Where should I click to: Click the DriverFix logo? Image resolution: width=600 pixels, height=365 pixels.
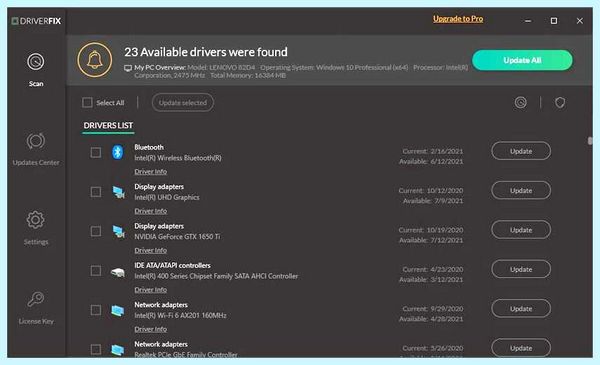(x=36, y=21)
